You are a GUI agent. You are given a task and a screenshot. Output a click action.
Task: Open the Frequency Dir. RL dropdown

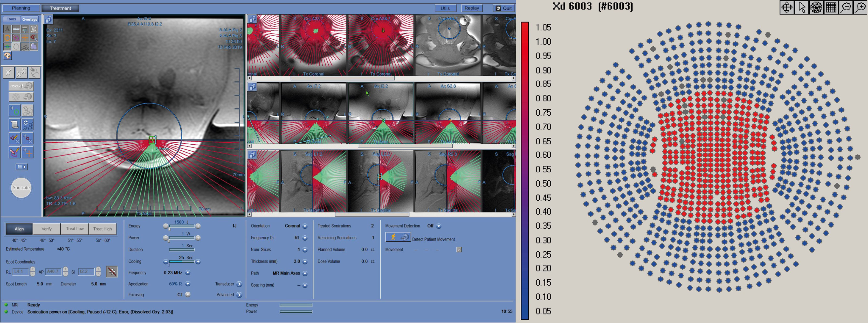[305, 238]
